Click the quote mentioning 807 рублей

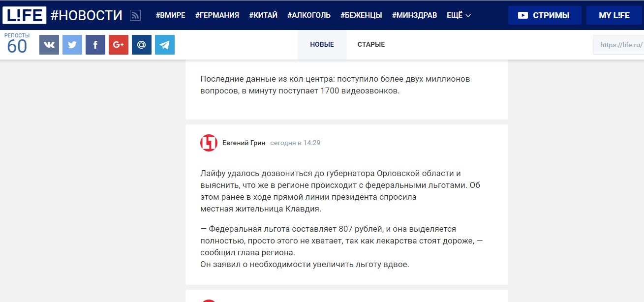[341, 241]
